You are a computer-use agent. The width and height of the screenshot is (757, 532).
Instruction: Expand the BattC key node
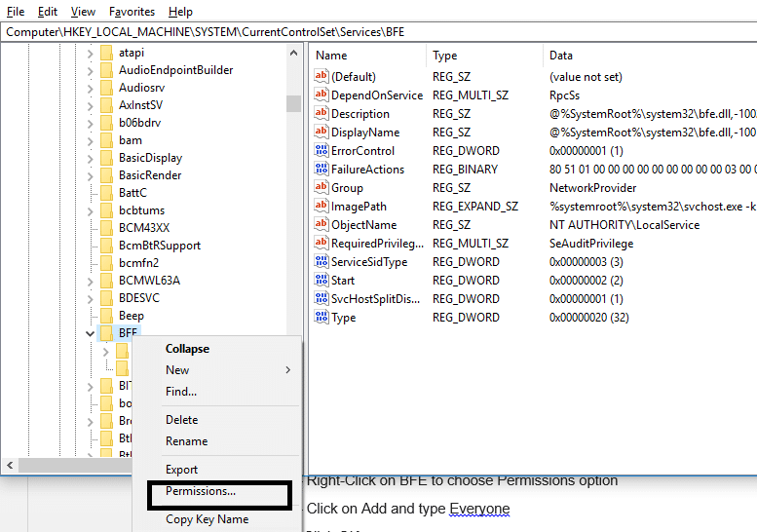(91, 193)
